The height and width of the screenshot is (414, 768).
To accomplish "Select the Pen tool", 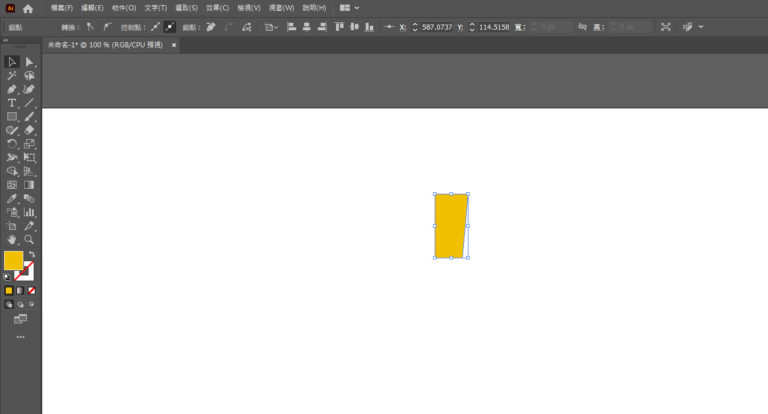I will point(12,89).
